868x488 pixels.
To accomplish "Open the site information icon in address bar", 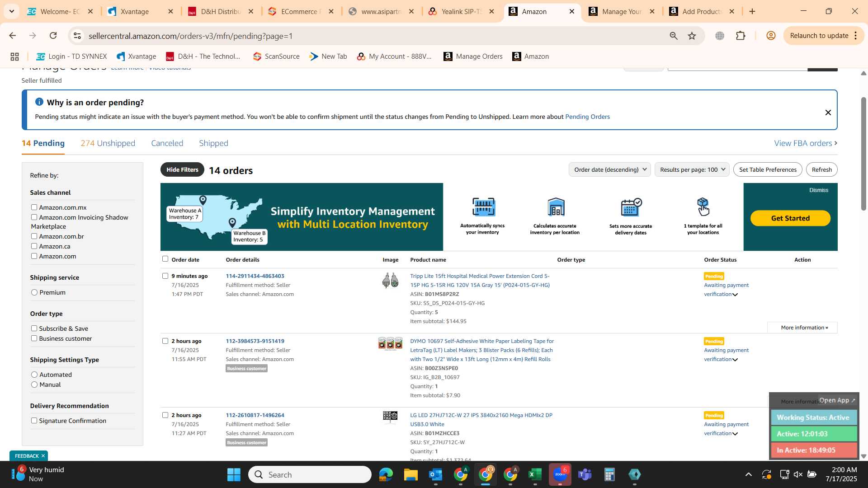I will pyautogui.click(x=77, y=36).
